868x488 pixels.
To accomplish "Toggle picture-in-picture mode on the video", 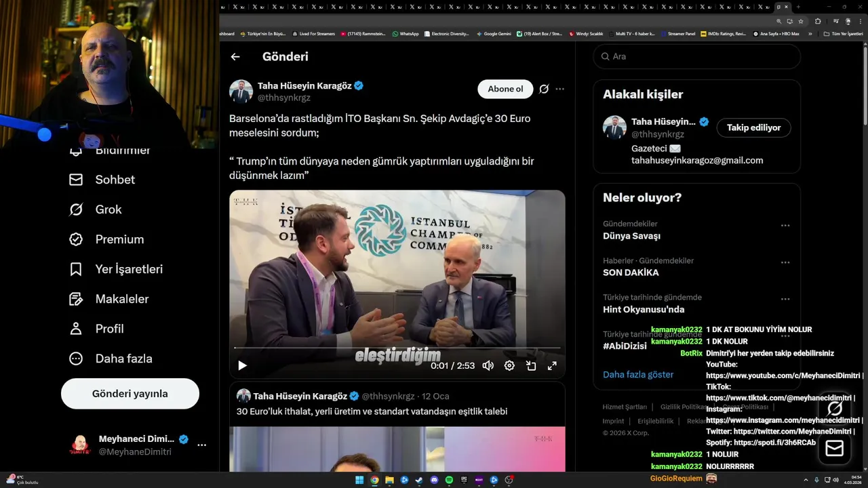I will point(531,366).
